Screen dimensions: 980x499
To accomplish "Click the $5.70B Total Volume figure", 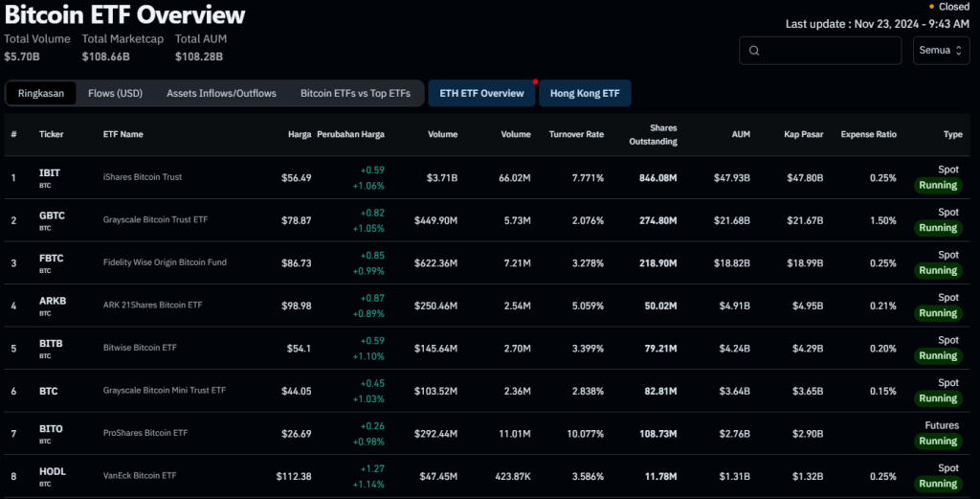I will (22, 57).
